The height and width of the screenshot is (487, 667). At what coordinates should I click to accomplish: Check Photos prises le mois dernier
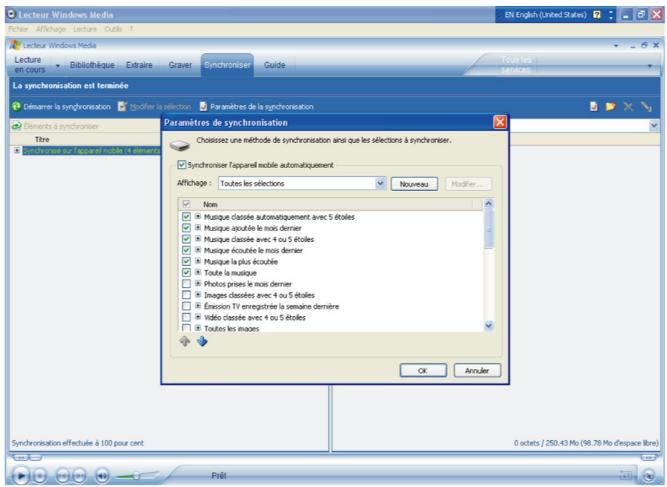pyautogui.click(x=186, y=284)
